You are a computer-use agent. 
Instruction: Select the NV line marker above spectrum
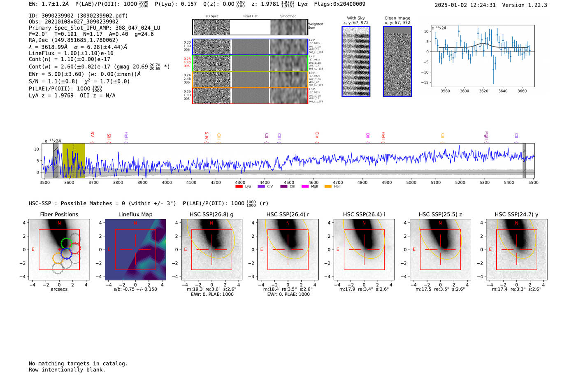[93, 137]
